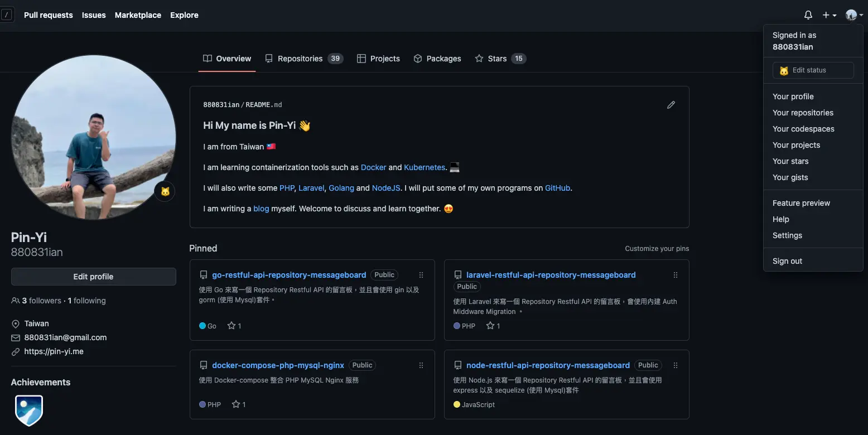868x435 pixels.
Task: Click the link chain icon beside https://pin-yi.me
Action: (15, 351)
